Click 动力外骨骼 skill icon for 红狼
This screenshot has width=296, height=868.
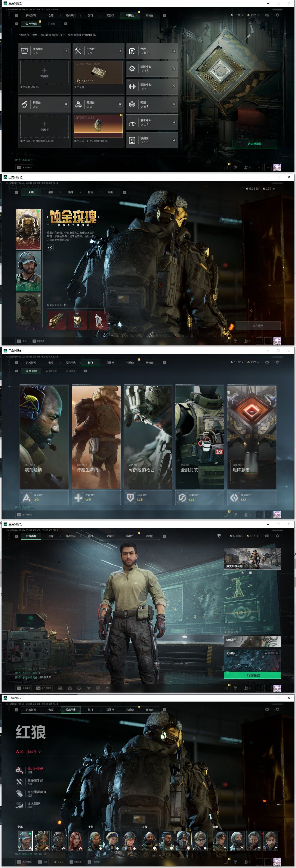pos(19,770)
